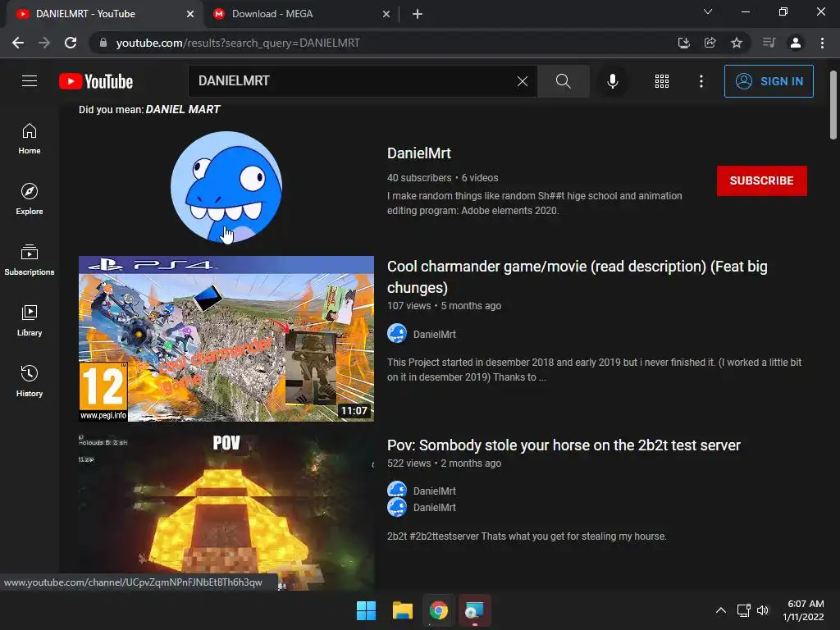840x630 pixels.
Task: Click Chrome icon in taskbar
Action: pyautogui.click(x=438, y=610)
